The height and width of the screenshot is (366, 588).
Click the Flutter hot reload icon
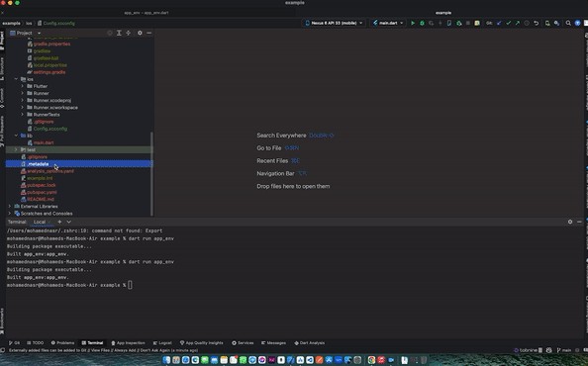coord(441,23)
